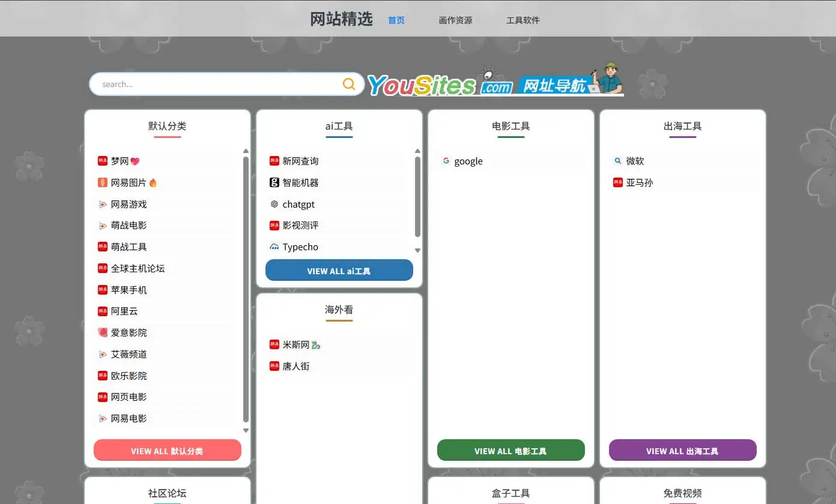
Task: Click scroll-up arrow in ai工具 list
Action: click(417, 151)
